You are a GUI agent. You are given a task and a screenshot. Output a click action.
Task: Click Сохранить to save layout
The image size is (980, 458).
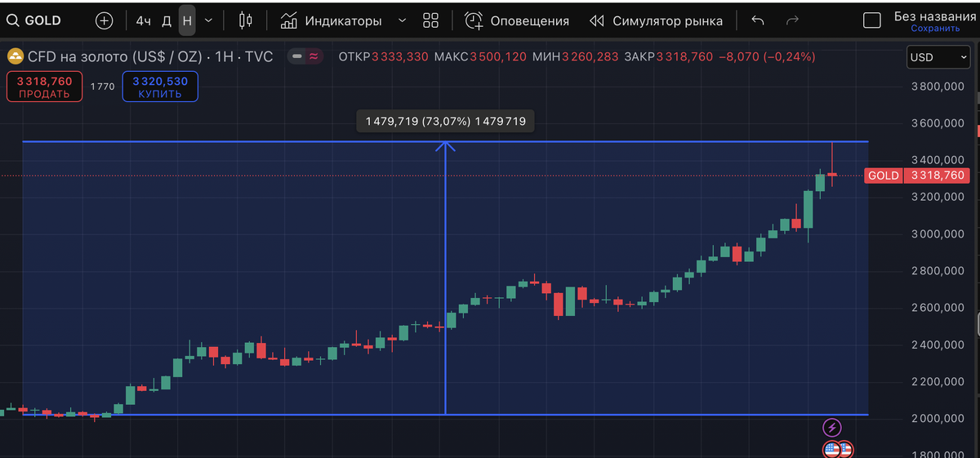pos(936,29)
